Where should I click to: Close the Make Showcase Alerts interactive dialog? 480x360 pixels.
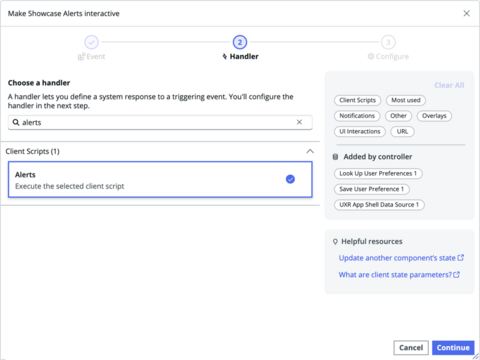[466, 13]
